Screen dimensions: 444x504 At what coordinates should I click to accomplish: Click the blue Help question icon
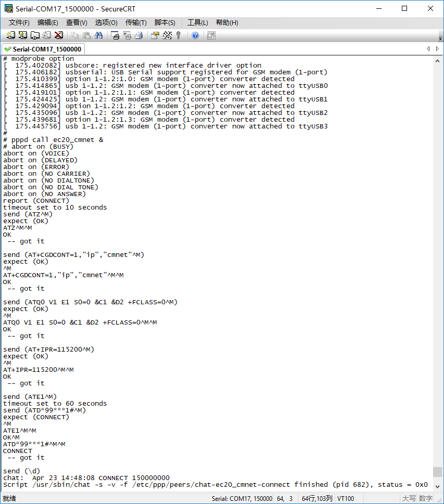click(x=195, y=35)
